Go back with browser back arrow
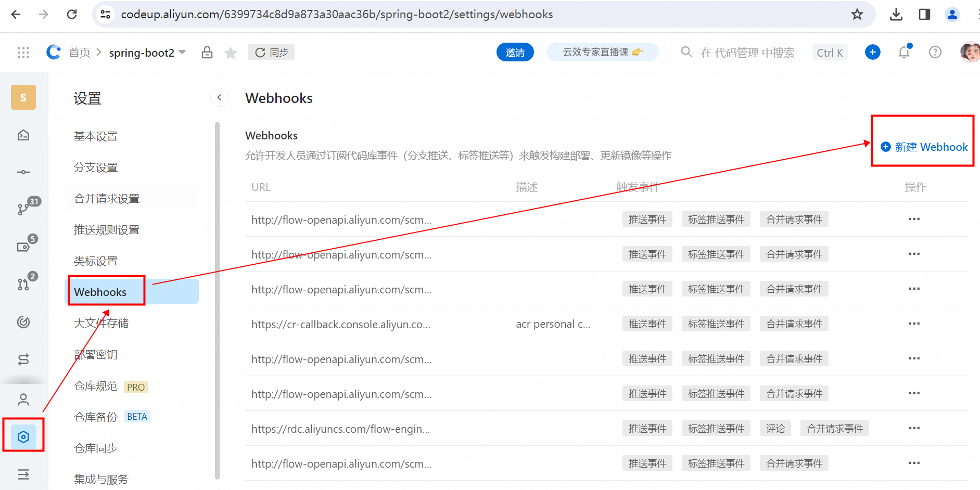The width and height of the screenshot is (980, 490). point(16,14)
